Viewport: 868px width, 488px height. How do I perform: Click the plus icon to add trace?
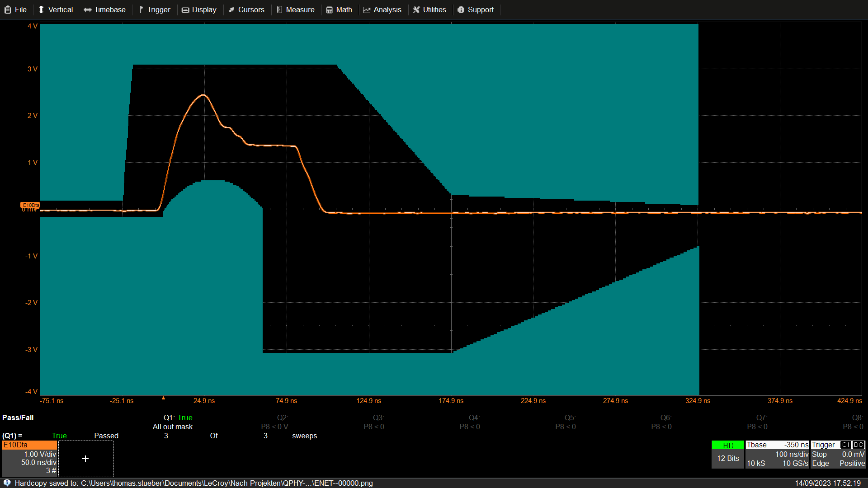click(x=85, y=459)
